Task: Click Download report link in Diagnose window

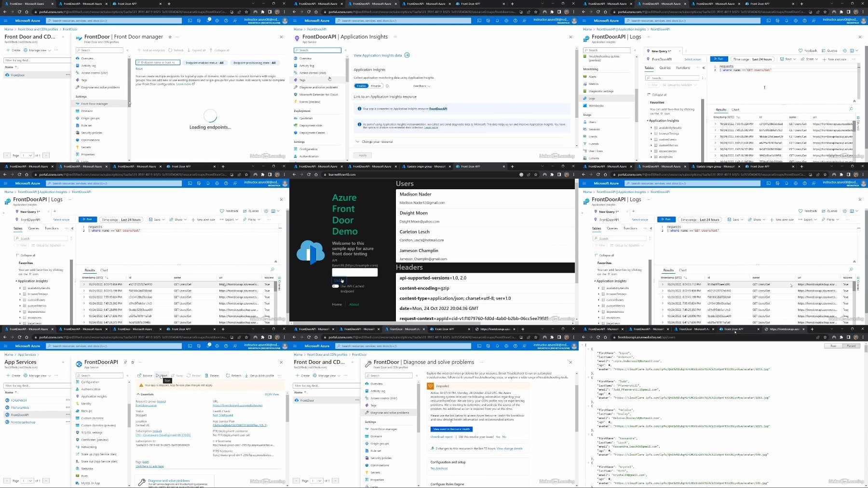Action: [x=442, y=437]
